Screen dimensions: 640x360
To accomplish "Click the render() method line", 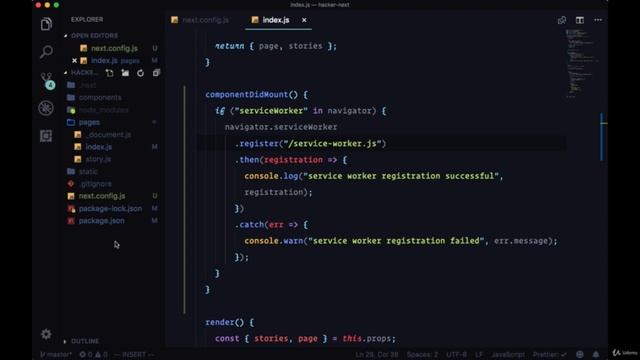I will tap(229, 322).
